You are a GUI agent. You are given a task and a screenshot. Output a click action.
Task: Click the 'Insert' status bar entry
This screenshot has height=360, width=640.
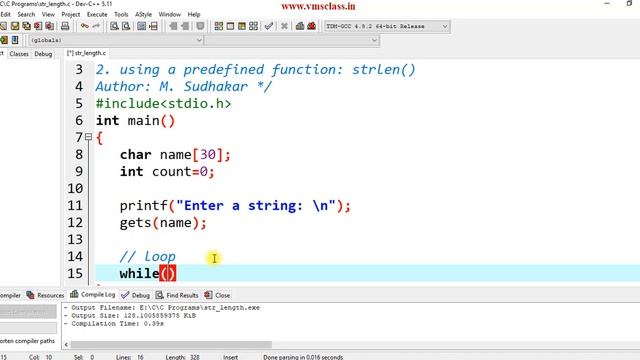[230, 357]
